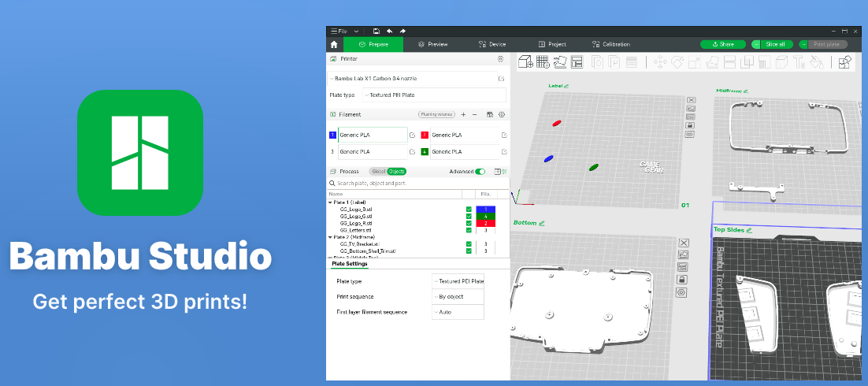Image resolution: width=868 pixels, height=386 pixels.
Task: Lock the Label plate with padlock icon
Action: point(690,125)
